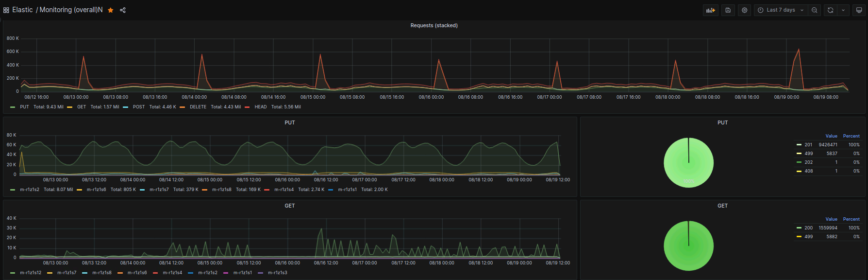Screen dimensions: 868x280
Task: Toggle HEAD series in Requests legend
Action: pos(261,107)
